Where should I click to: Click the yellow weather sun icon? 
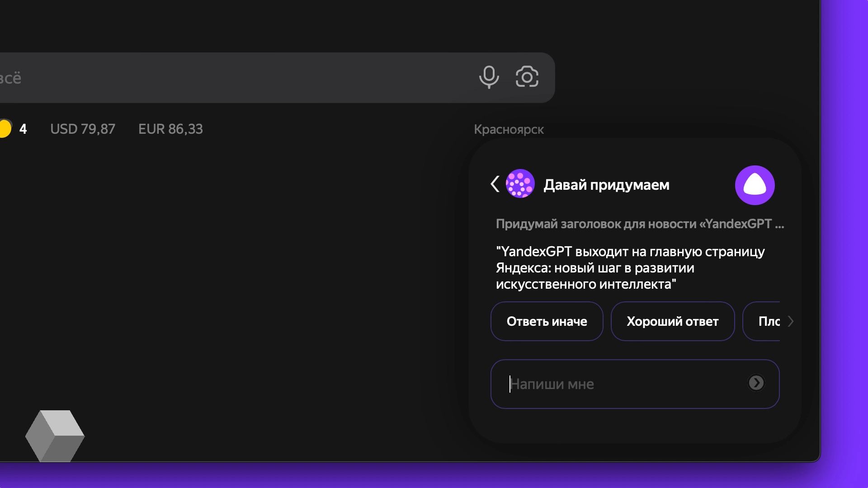click(x=5, y=129)
